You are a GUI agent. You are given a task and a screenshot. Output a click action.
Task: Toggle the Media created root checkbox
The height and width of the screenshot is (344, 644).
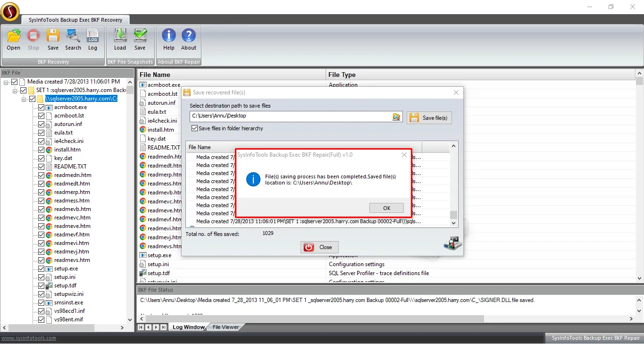tap(14, 82)
